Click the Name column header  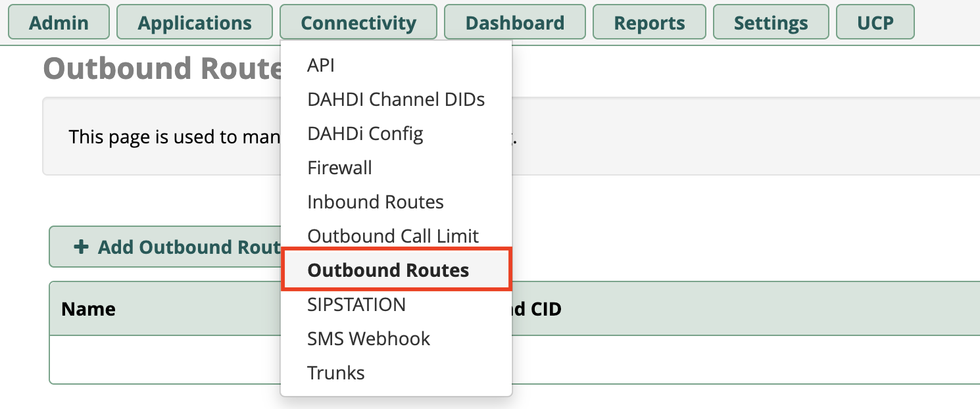(88, 309)
